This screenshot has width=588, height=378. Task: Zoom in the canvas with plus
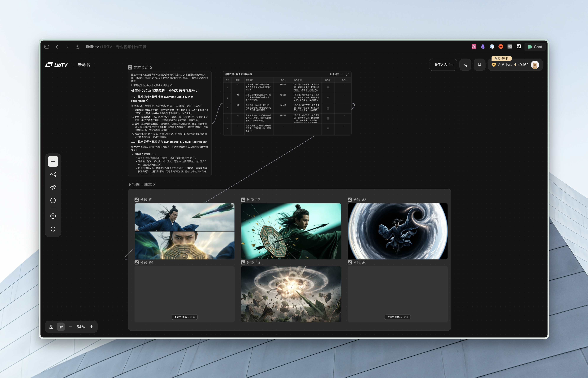point(91,327)
